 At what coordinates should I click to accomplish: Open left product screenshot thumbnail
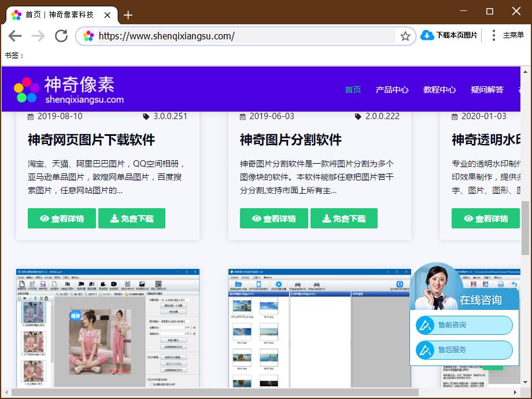108,328
